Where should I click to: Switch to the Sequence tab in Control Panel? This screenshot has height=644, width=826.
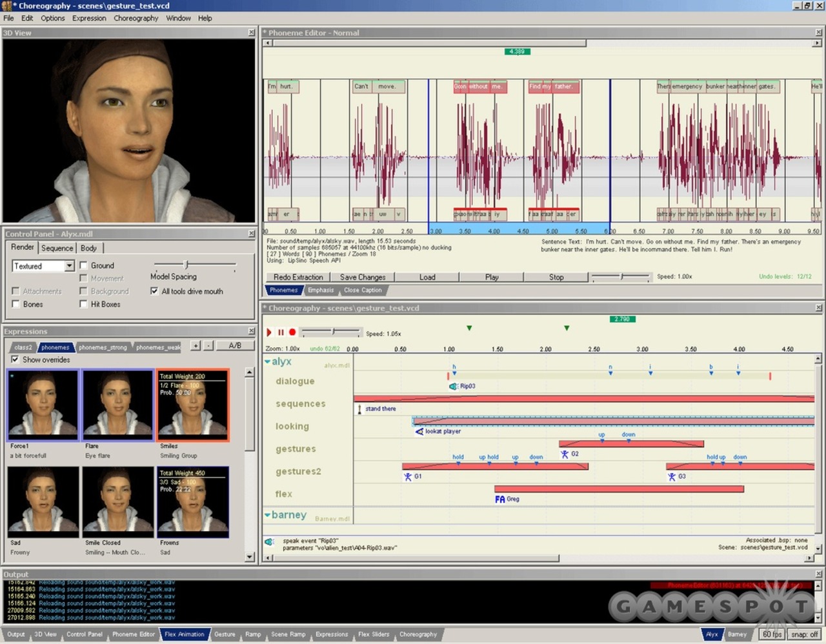click(57, 248)
